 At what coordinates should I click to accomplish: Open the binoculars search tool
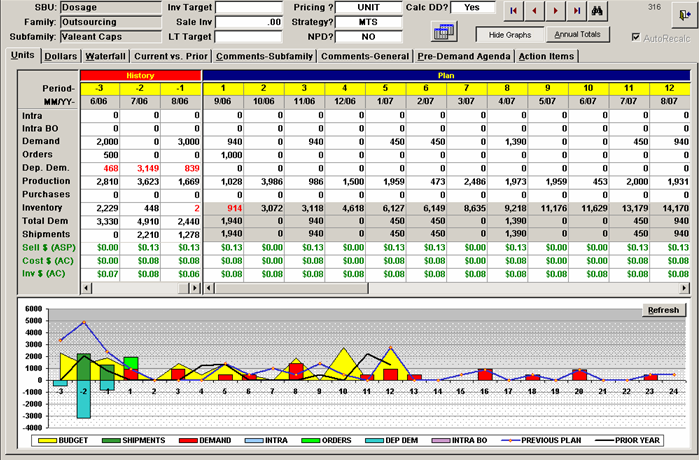pos(597,11)
